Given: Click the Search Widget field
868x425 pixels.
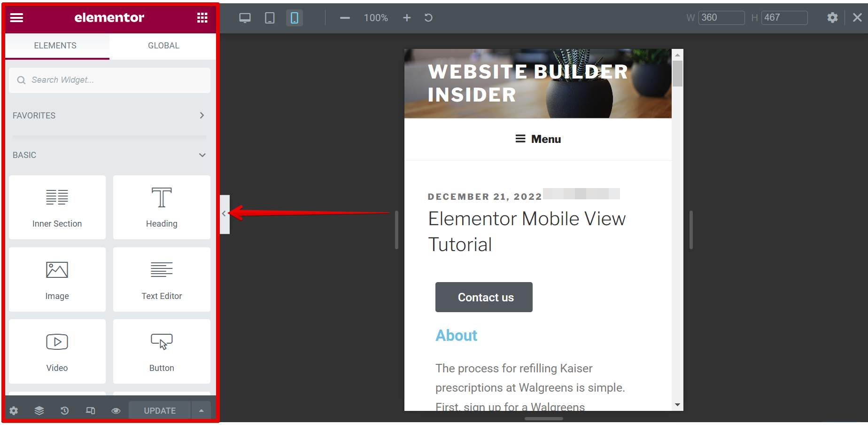Looking at the screenshot, I should (113, 80).
